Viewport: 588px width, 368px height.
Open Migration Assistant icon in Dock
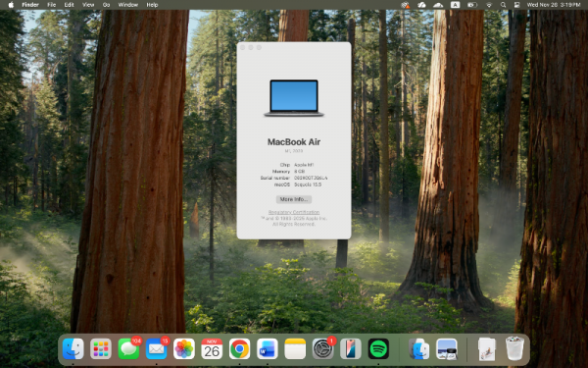pos(418,348)
